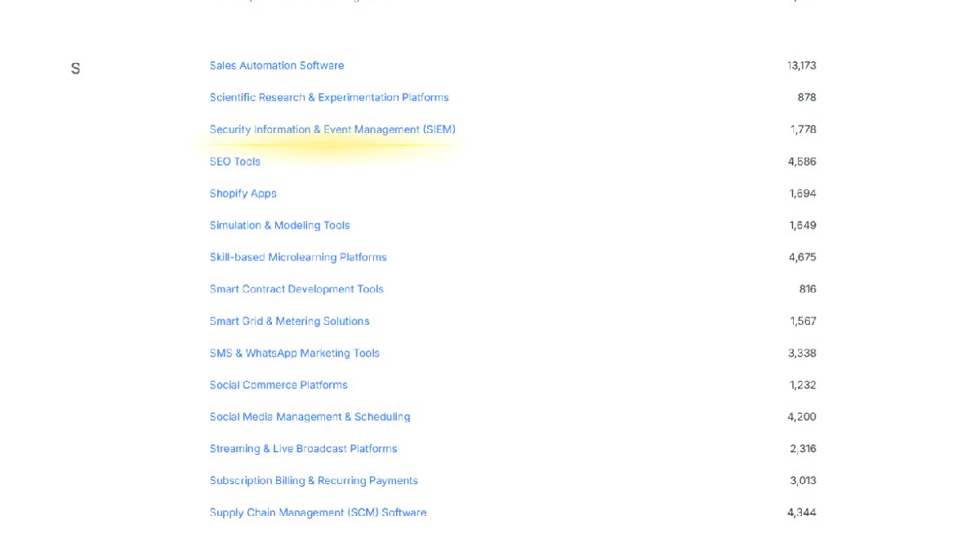The height and width of the screenshot is (551, 980).
Task: Select Security Information & Event Management (SIEM)
Action: 332,129
